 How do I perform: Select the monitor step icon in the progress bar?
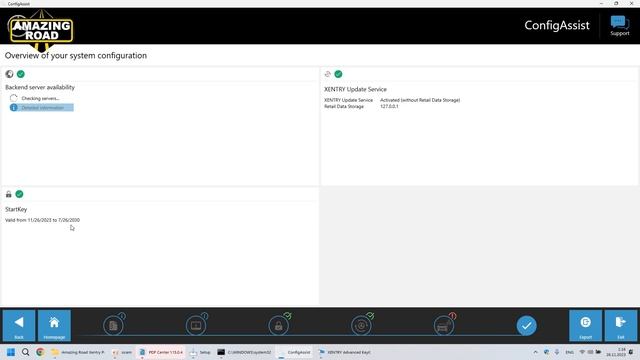pyautogui.click(x=196, y=325)
